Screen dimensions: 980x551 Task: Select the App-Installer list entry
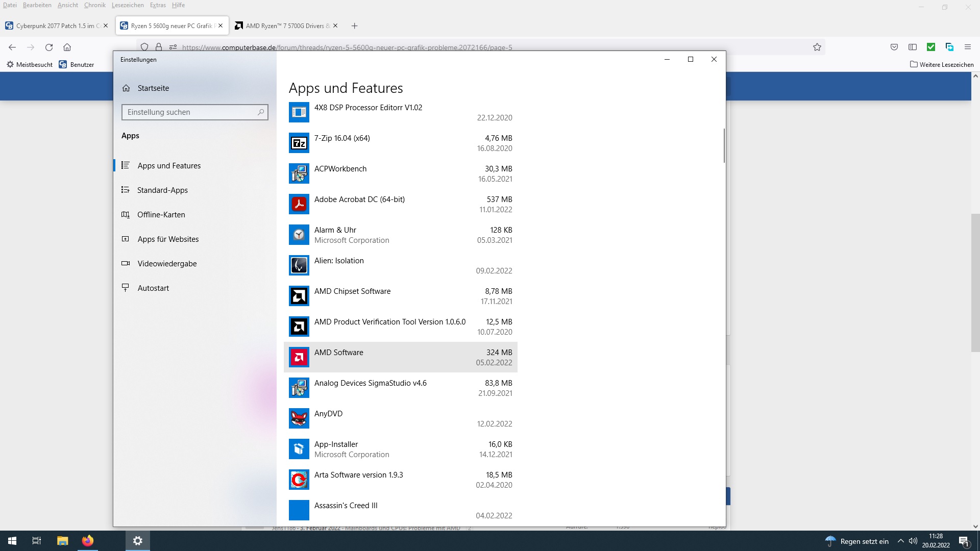point(400,449)
